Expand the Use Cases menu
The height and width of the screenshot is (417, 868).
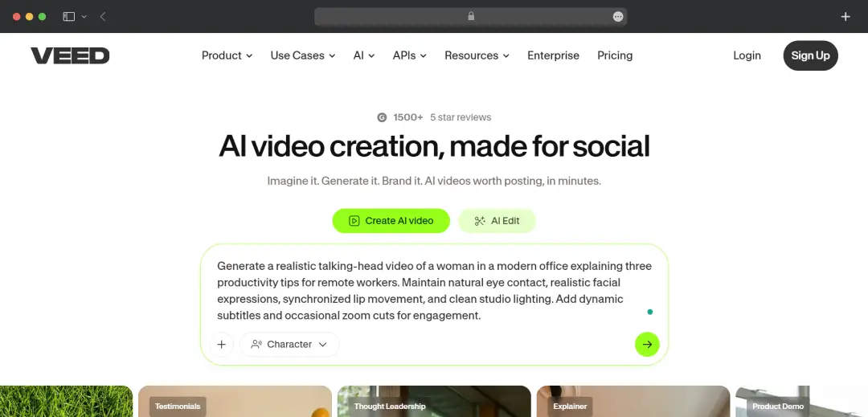pos(303,55)
